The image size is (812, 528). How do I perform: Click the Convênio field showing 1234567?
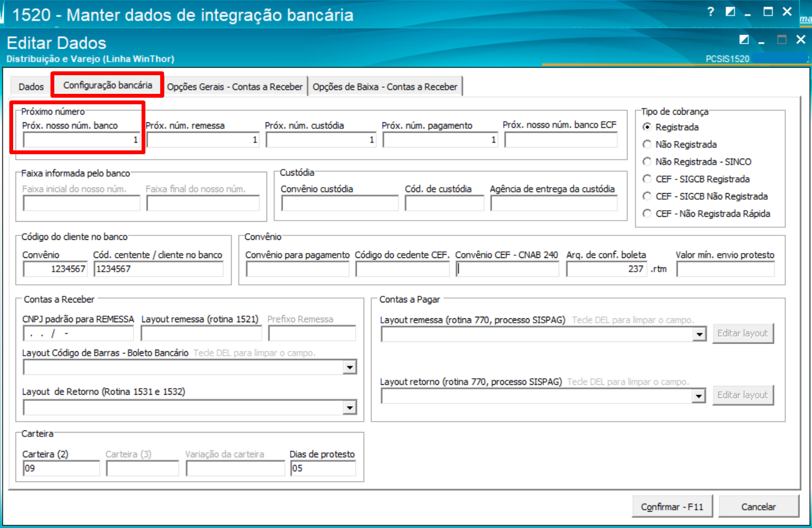coord(55,269)
